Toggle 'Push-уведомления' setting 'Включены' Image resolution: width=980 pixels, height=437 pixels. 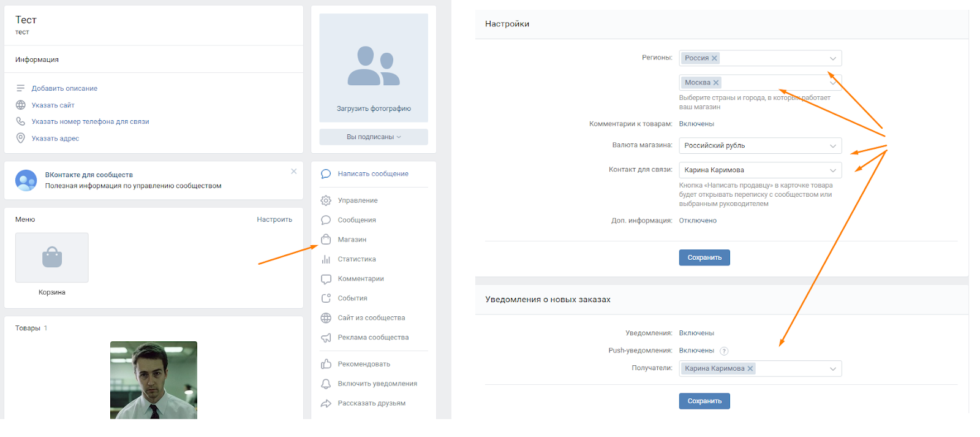click(x=696, y=351)
